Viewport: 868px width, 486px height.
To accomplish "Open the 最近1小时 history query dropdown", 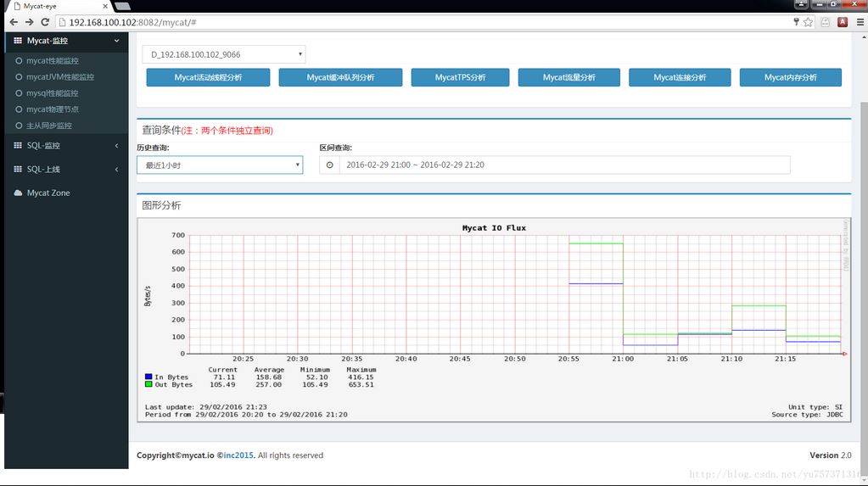I will tap(220, 165).
